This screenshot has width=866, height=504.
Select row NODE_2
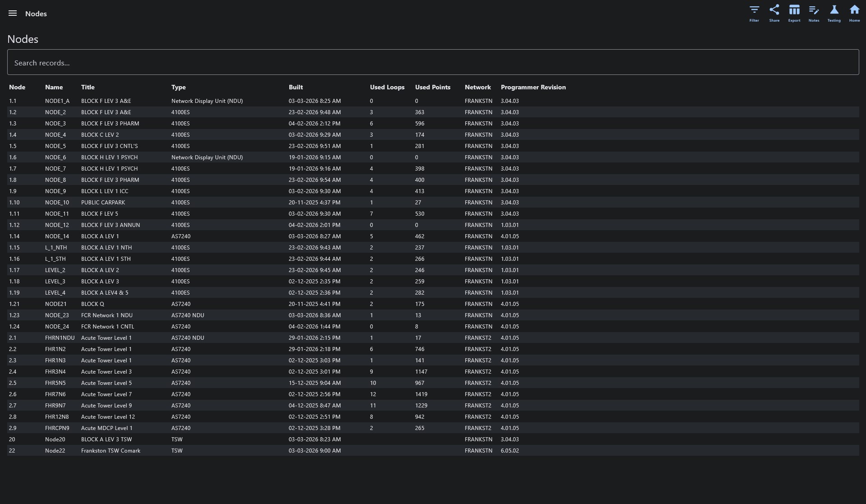(433, 112)
